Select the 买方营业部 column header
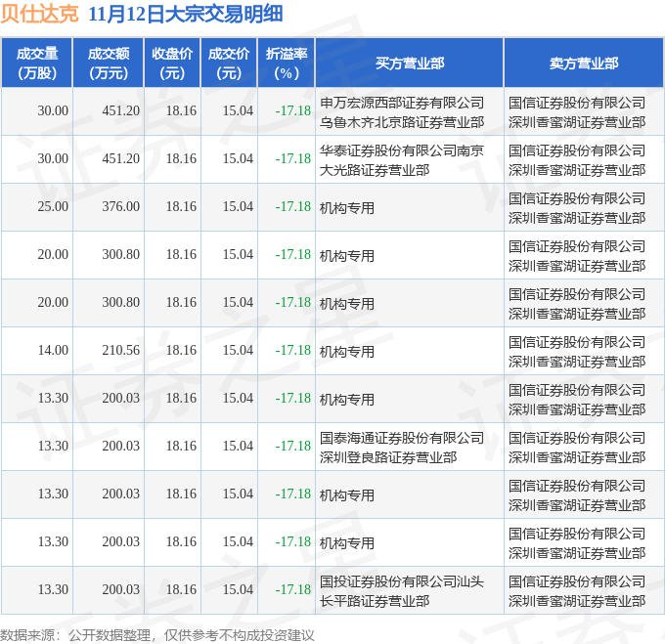The width and height of the screenshot is (665, 644). coord(410,64)
